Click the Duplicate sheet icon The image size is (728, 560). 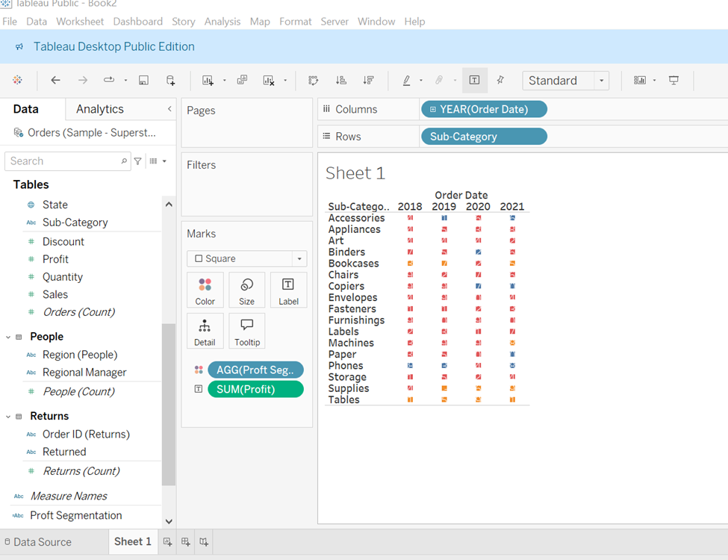pyautogui.click(x=242, y=80)
